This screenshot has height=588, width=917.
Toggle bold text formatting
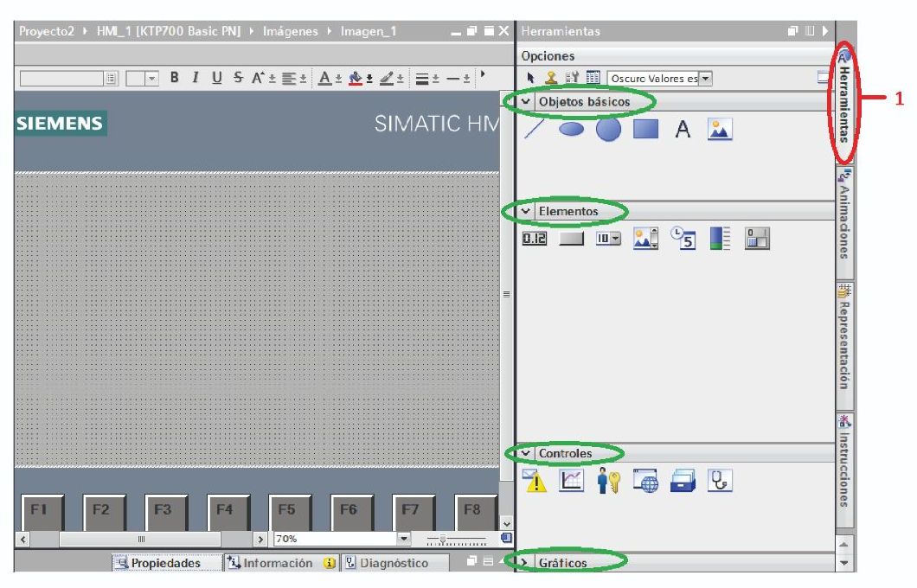[174, 78]
